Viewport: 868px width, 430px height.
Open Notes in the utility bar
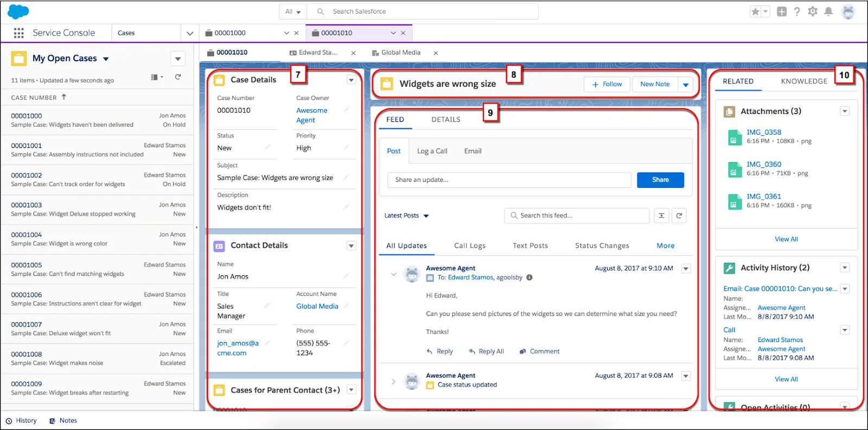coord(63,421)
